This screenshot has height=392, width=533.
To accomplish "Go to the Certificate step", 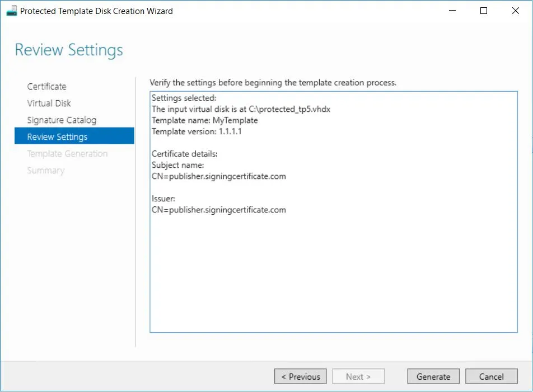I will click(x=47, y=87).
